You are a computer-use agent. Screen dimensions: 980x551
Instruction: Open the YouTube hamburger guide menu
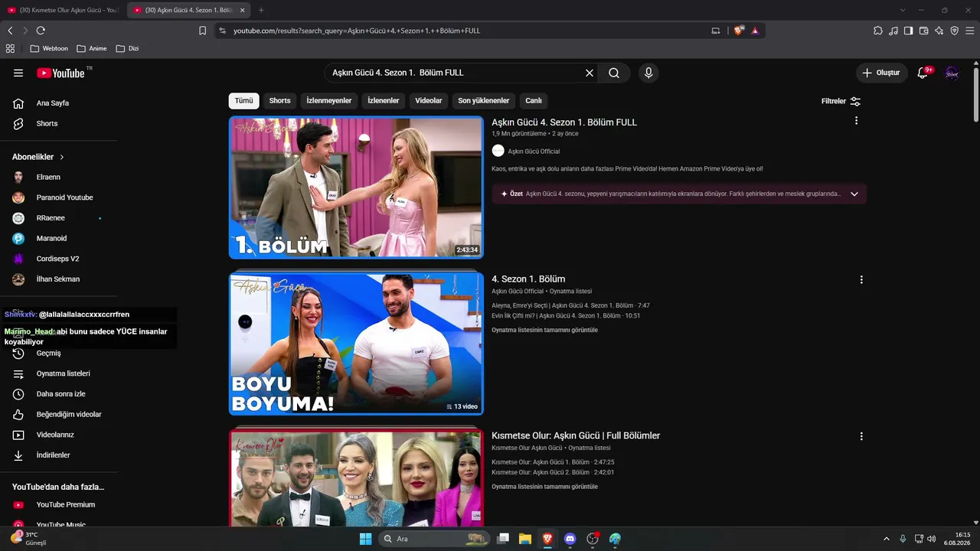(18, 73)
